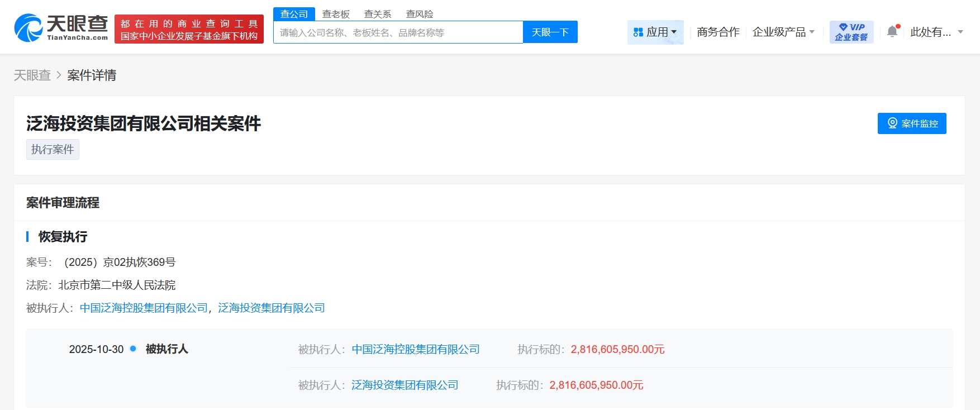The height and width of the screenshot is (410, 980).
Task: Switch to the 查老板 search tab
Action: [336, 14]
